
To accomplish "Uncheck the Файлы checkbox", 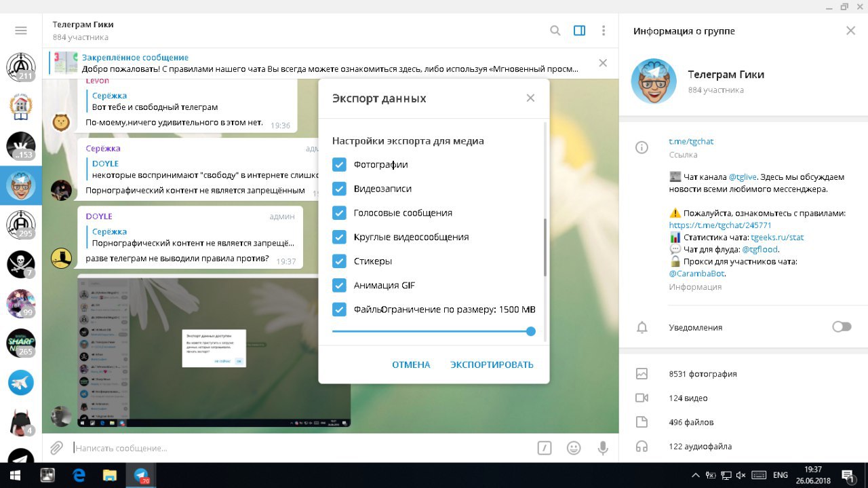I will (x=339, y=309).
